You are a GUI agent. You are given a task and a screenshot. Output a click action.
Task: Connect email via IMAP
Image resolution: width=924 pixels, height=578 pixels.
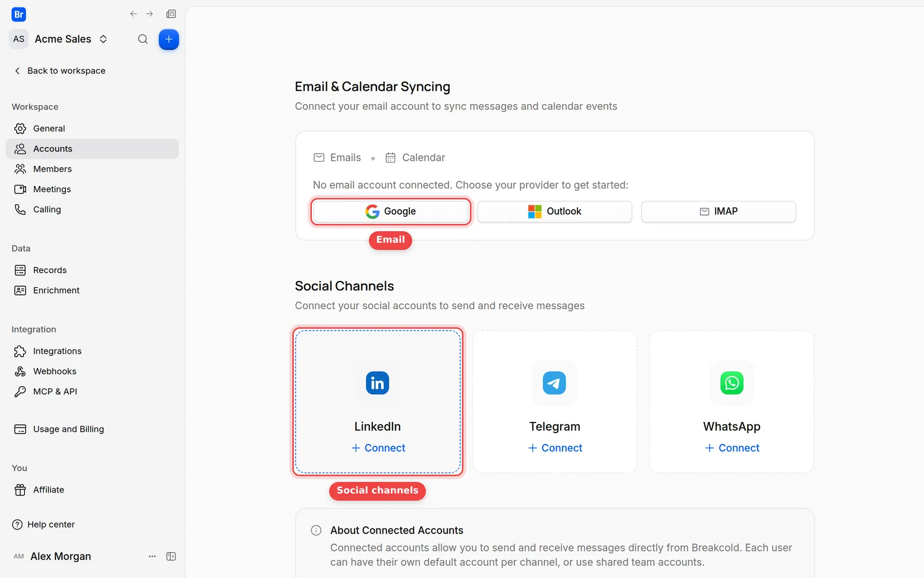718,212
